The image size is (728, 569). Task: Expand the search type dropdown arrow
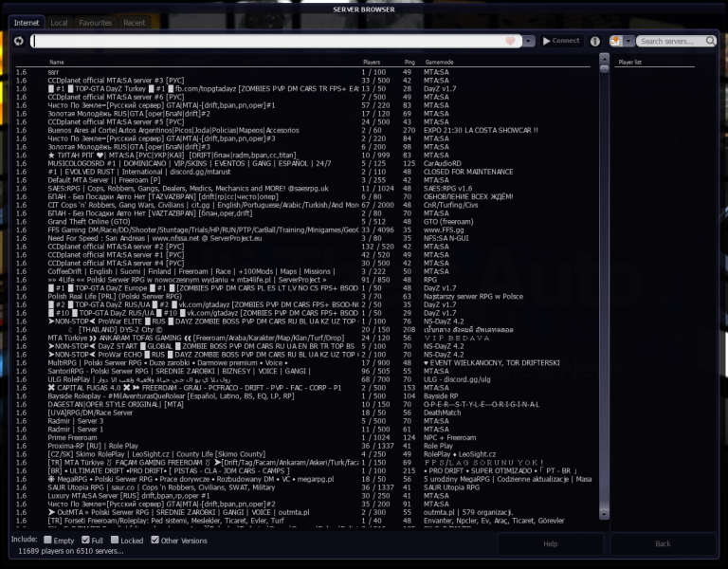click(x=628, y=41)
